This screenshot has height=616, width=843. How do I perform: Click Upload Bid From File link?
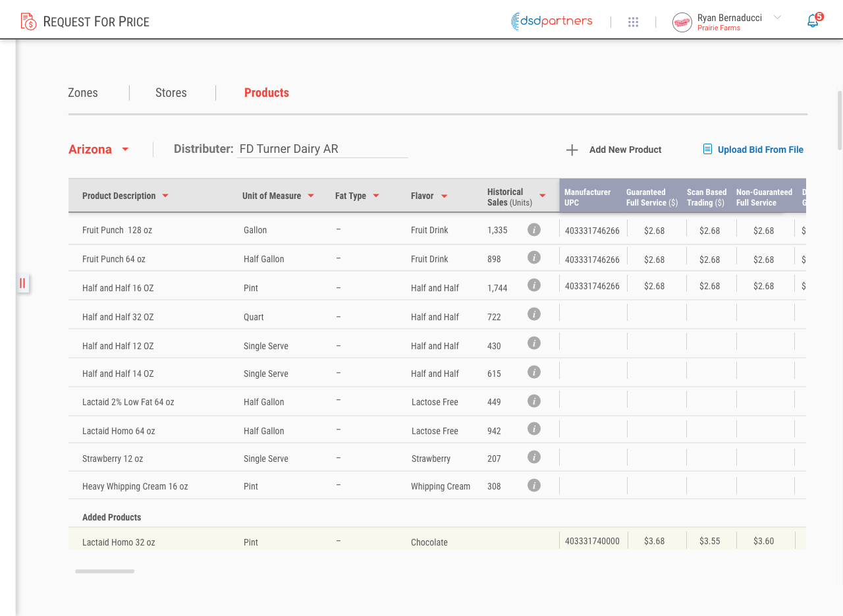click(x=753, y=150)
